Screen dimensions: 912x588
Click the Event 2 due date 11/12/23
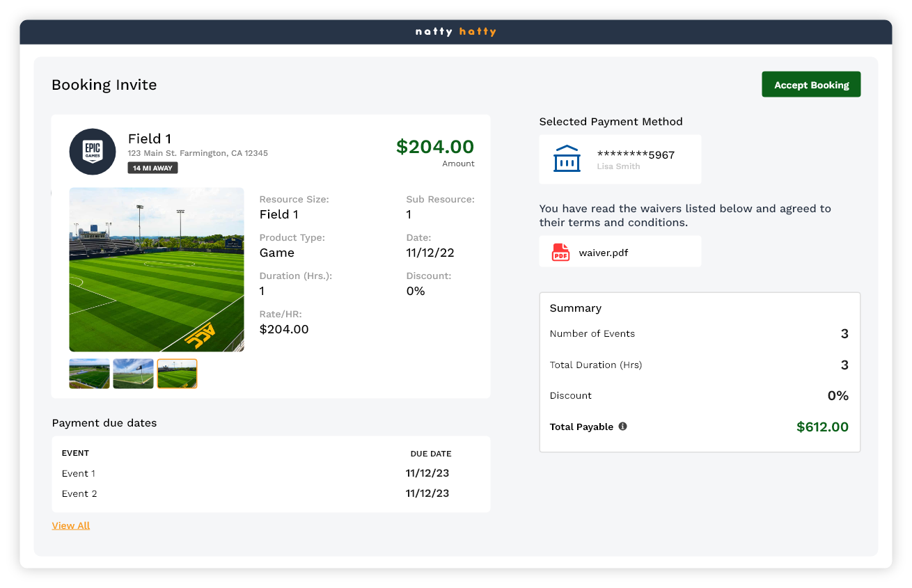click(x=427, y=493)
